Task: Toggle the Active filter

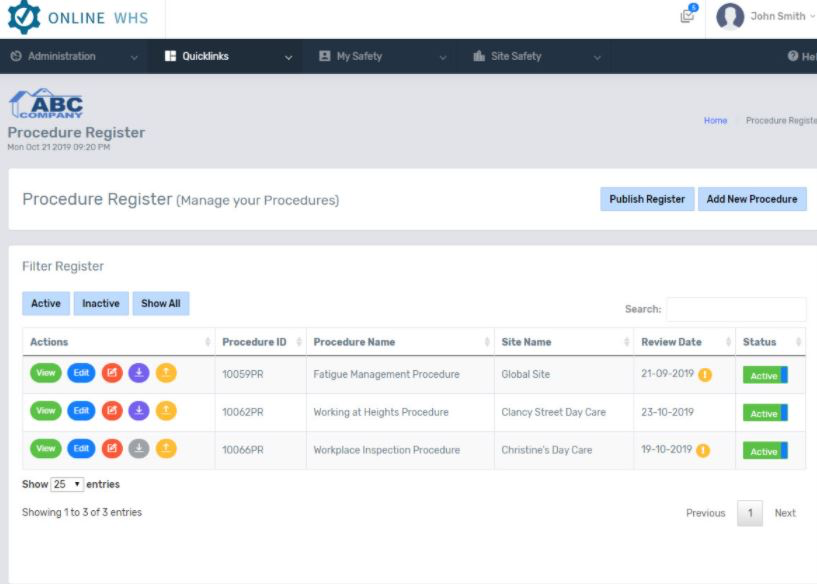Action: point(45,303)
